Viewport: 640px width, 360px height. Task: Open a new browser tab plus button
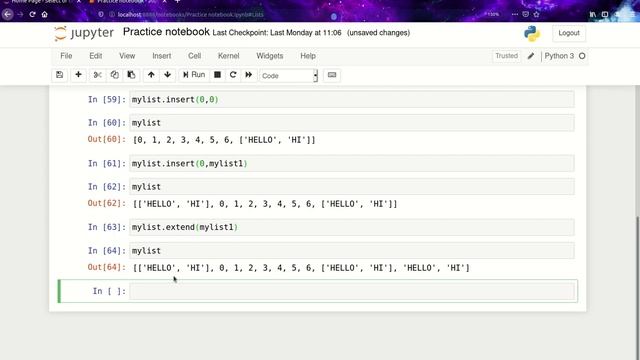[177, 2]
